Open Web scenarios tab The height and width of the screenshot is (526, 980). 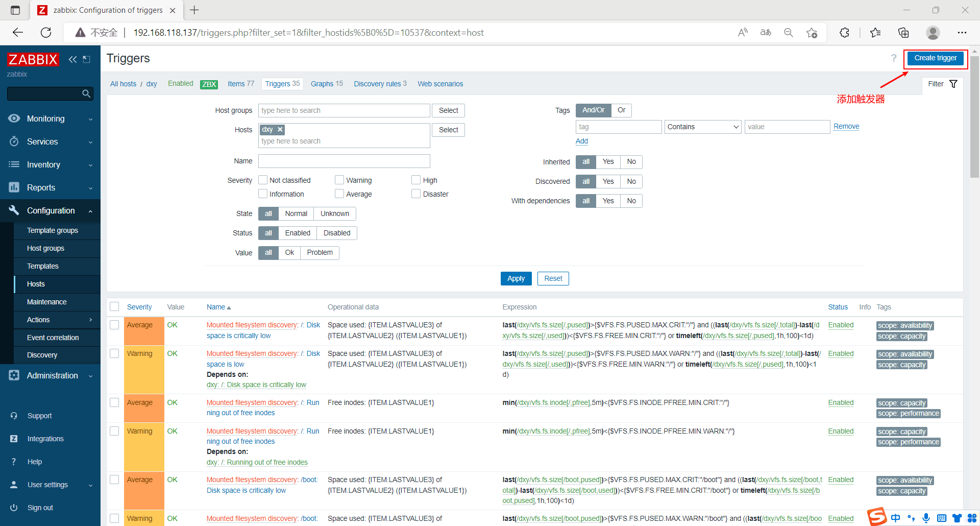[x=440, y=84]
